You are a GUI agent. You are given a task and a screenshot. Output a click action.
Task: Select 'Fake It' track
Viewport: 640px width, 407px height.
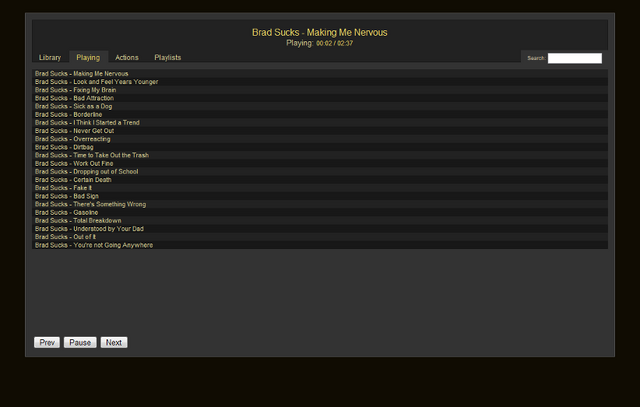(320, 188)
